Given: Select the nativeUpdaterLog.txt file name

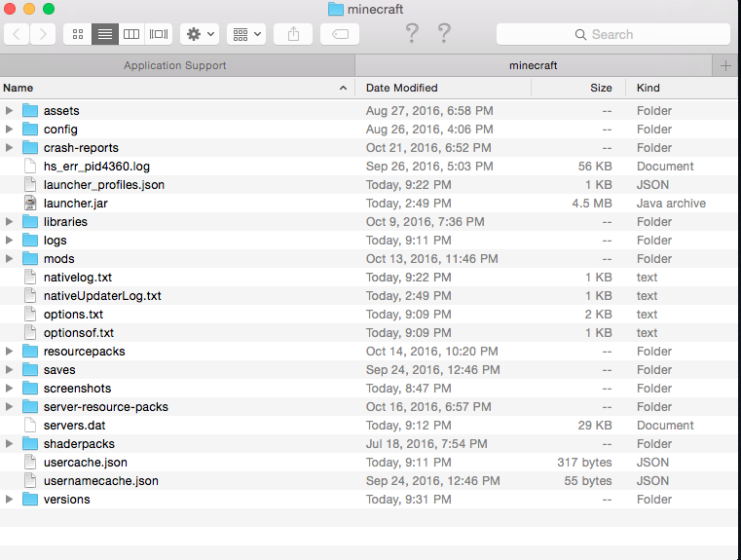Looking at the screenshot, I should (102, 296).
